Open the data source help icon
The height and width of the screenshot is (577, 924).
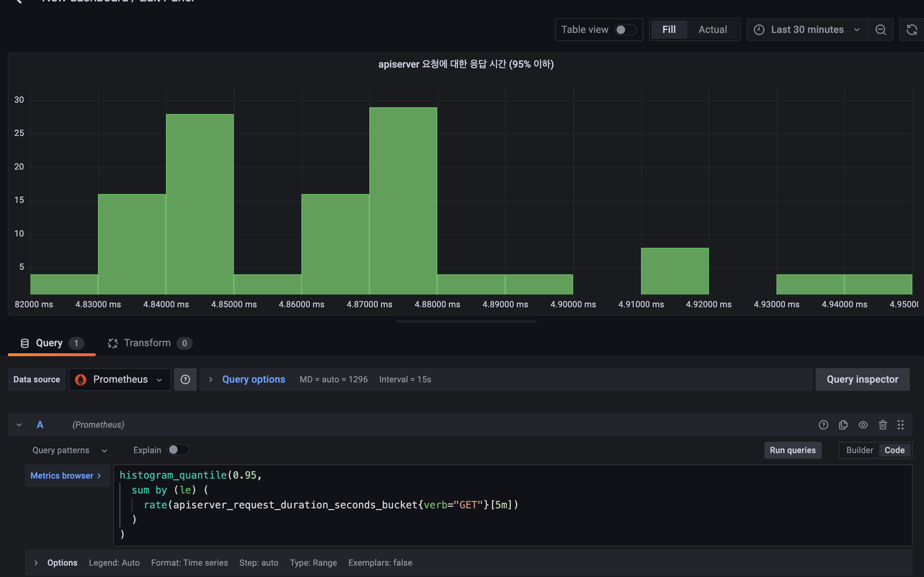pyautogui.click(x=185, y=379)
